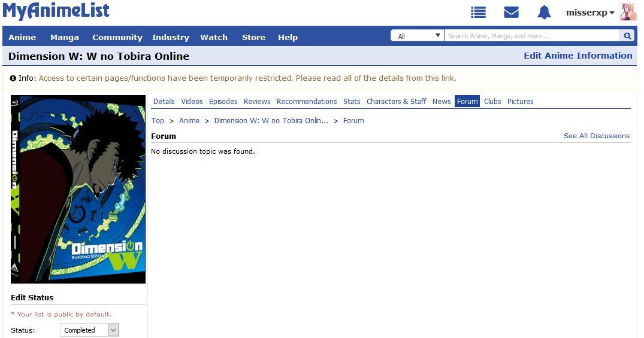Switch to the Stats tab
This screenshot has width=644, height=338.
point(352,101)
